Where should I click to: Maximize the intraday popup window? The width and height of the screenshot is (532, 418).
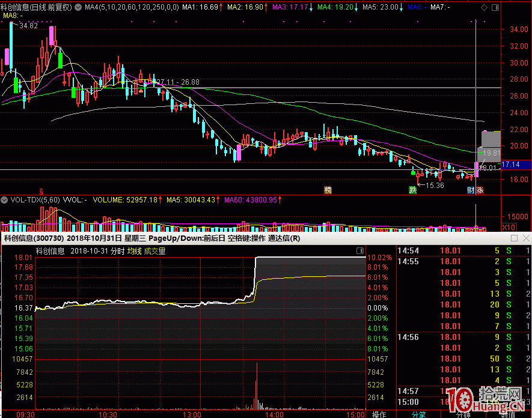click(515, 238)
